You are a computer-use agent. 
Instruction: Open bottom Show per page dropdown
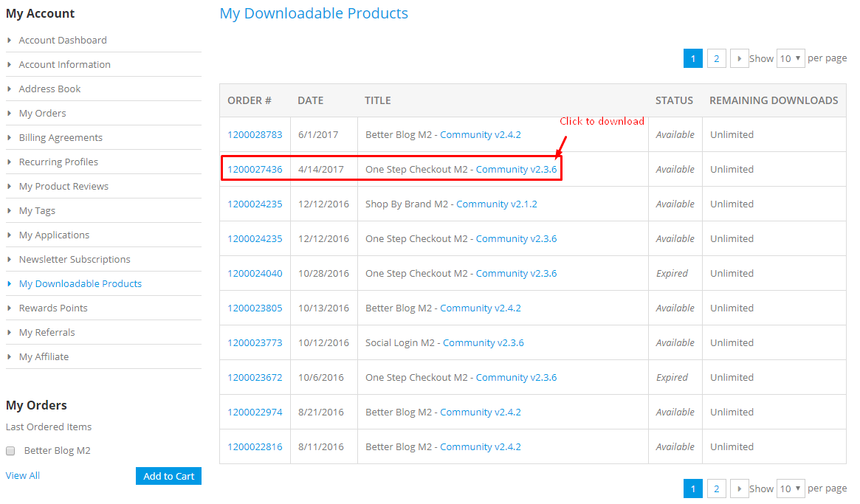click(790, 489)
